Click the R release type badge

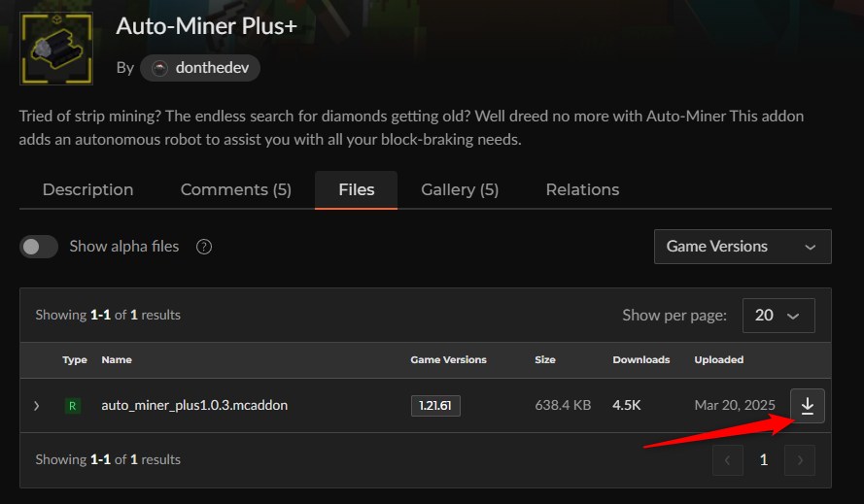tap(72, 406)
